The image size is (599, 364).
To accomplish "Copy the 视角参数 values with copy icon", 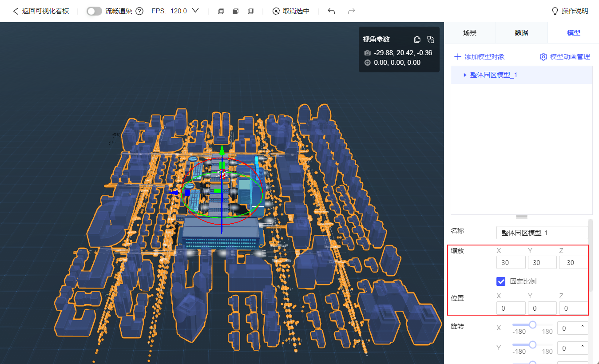I will pyautogui.click(x=417, y=39).
